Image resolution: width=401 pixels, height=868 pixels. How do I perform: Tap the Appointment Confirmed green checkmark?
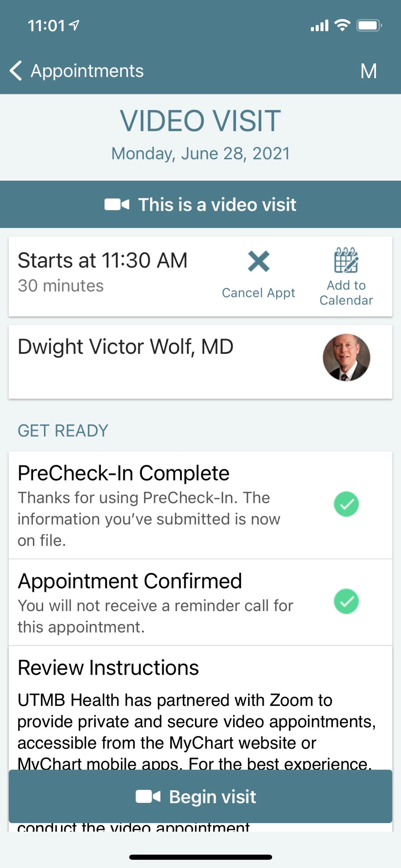[x=346, y=601]
